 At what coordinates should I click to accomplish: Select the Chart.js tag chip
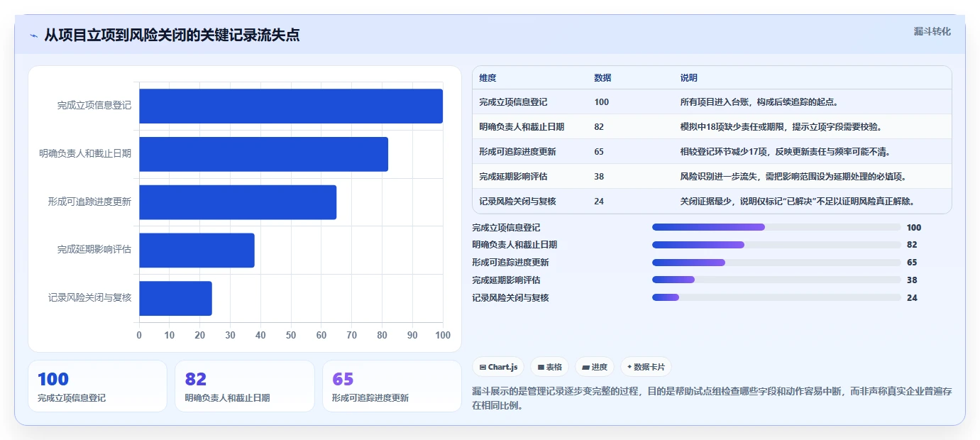click(x=498, y=367)
